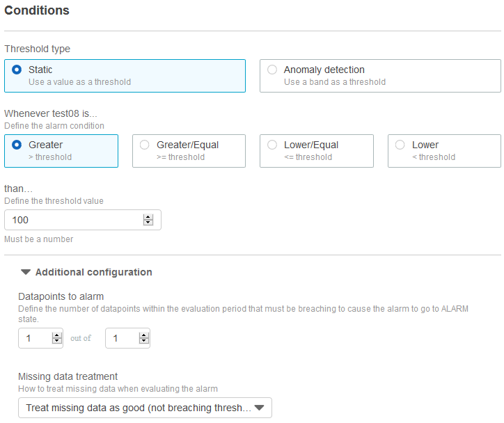Increment the evaluation period stepper up arrow
The width and height of the screenshot is (504, 423).
(144, 335)
